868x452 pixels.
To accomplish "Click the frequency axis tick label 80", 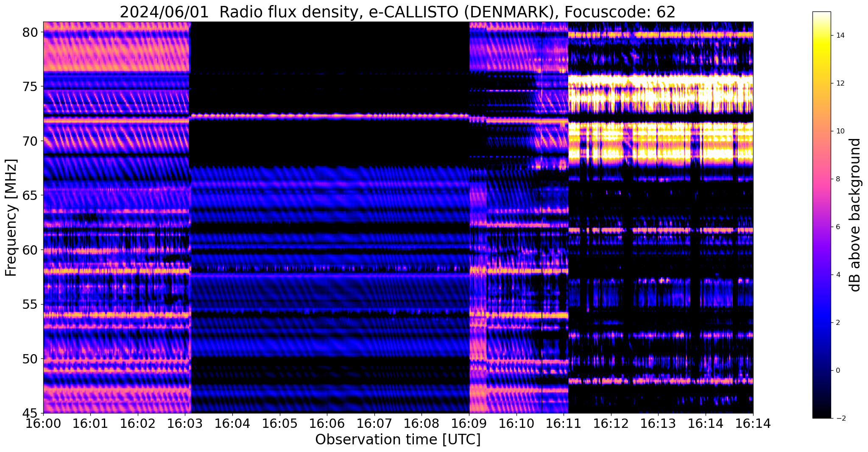I will [31, 32].
